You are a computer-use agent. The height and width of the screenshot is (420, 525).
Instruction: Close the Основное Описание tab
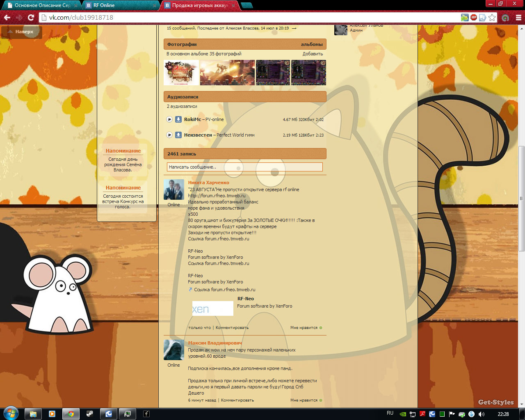pos(76,5)
